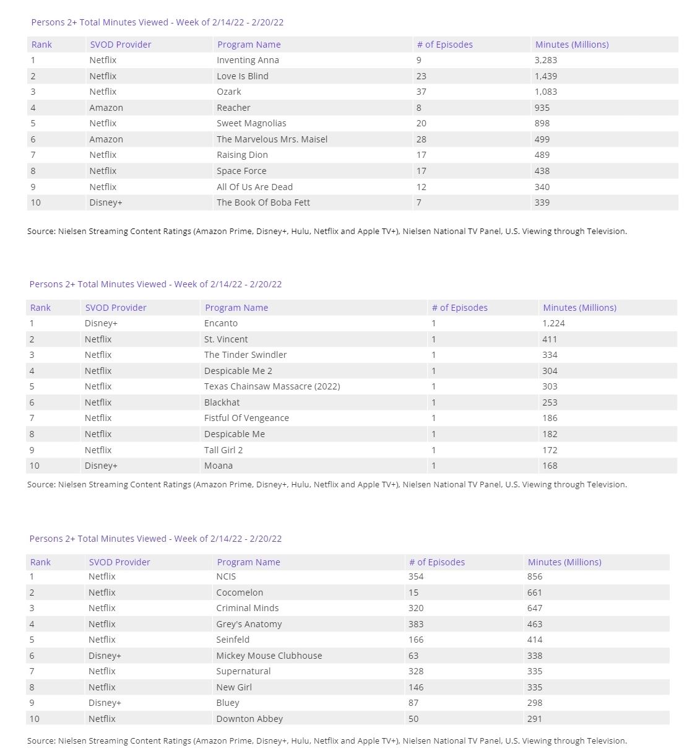Image resolution: width=700 pixels, height=756 pixels.
Task: Select the Mickey Mouse Clubhouse cell
Action: pyautogui.click(x=269, y=656)
